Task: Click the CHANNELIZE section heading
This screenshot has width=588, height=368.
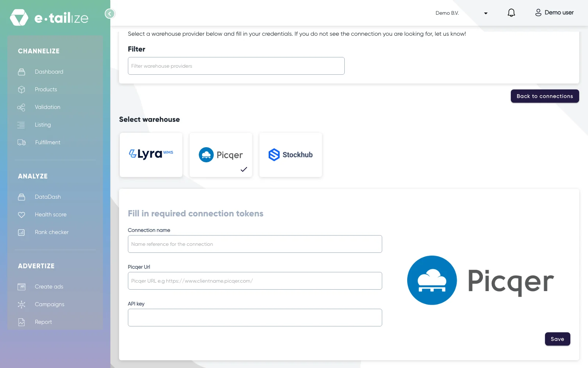Action: tap(39, 51)
